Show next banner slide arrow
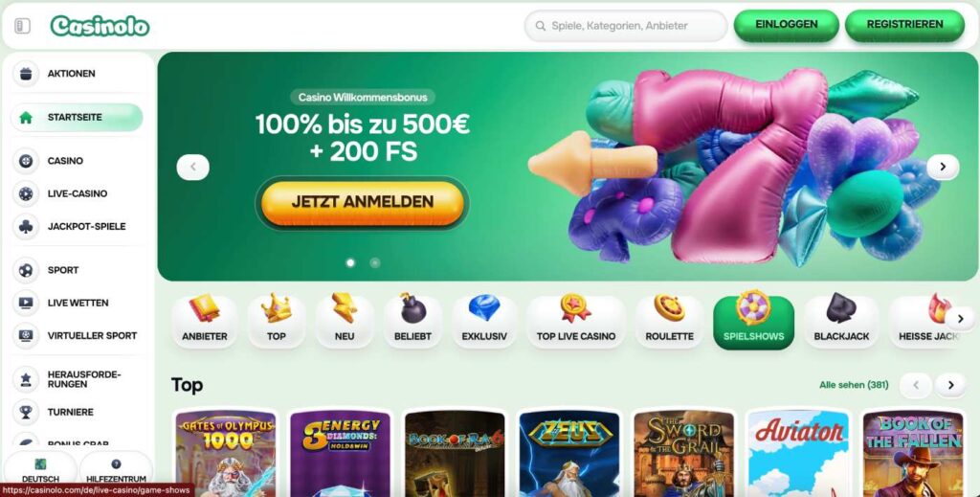Screen dimensions: 980x497 [x=943, y=167]
